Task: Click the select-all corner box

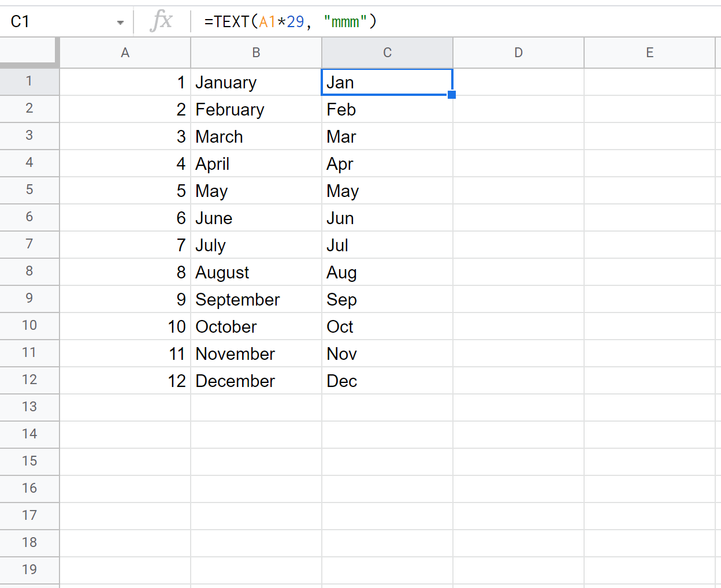Action: point(29,53)
